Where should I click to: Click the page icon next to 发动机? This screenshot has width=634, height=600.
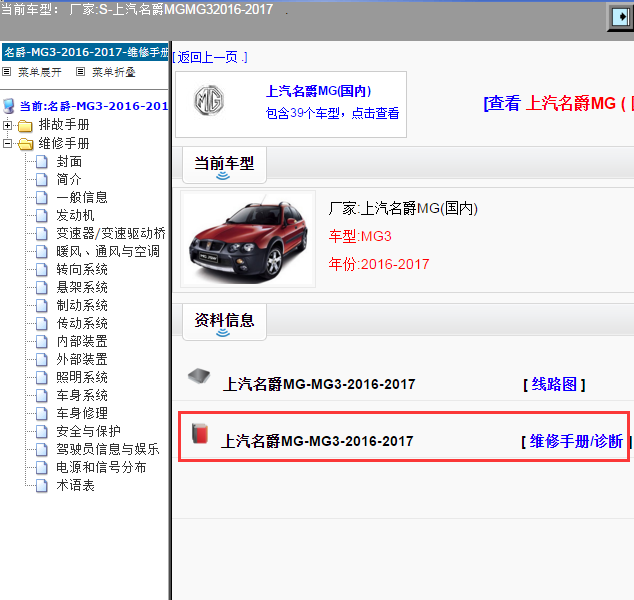(x=41, y=215)
